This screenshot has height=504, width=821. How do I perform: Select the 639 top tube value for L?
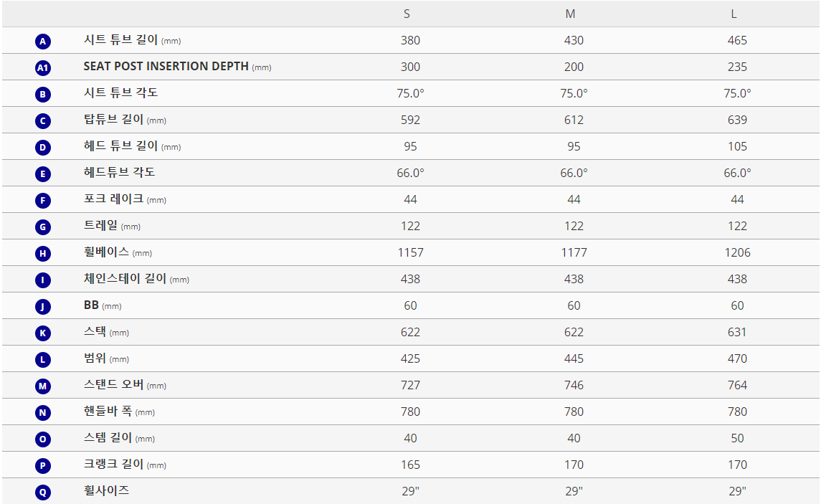737,120
